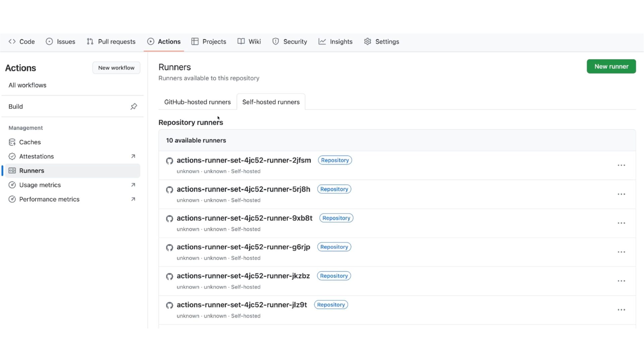Open actions-runner-set-4jc52-runner-5rj8h link
644x362 pixels.
(244, 189)
